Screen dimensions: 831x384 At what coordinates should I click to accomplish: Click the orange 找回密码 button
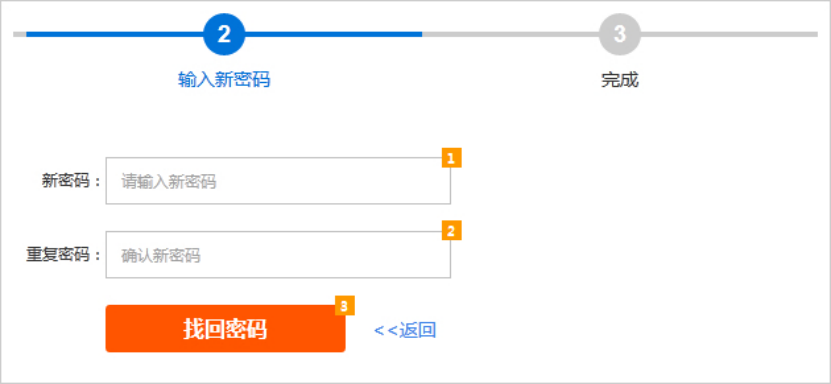point(225,328)
